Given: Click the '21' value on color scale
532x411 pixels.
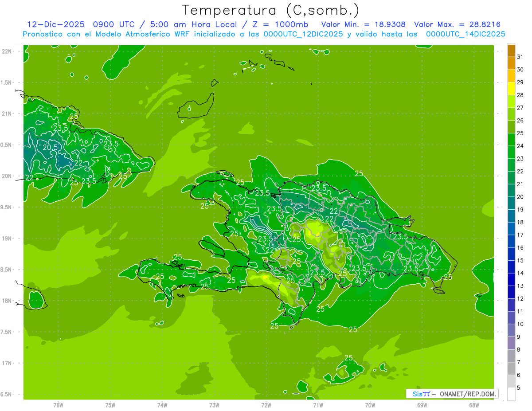Looking at the screenshot, I should [520, 184].
